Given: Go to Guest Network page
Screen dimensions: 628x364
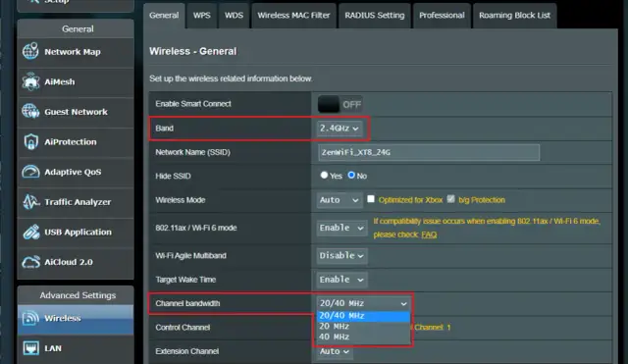Looking at the screenshot, I should pos(77,112).
